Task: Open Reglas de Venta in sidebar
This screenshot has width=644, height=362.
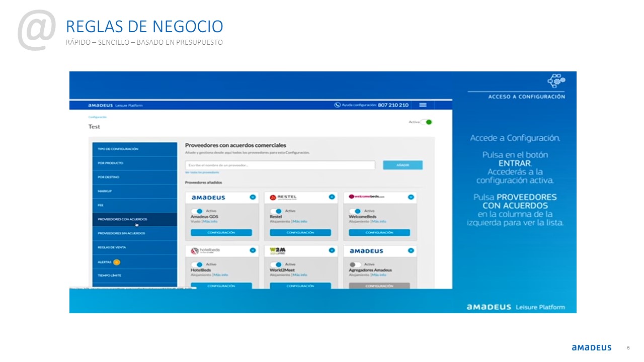Action: point(134,247)
